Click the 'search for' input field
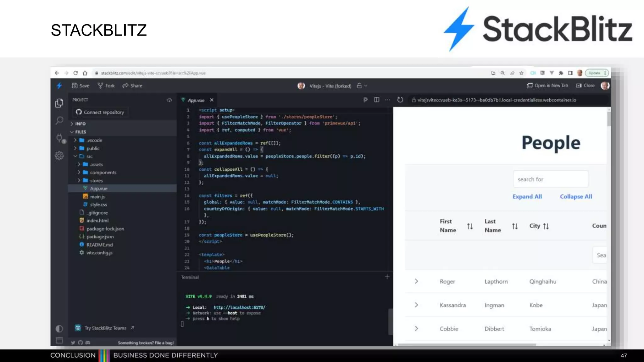644x362 pixels. point(550,179)
